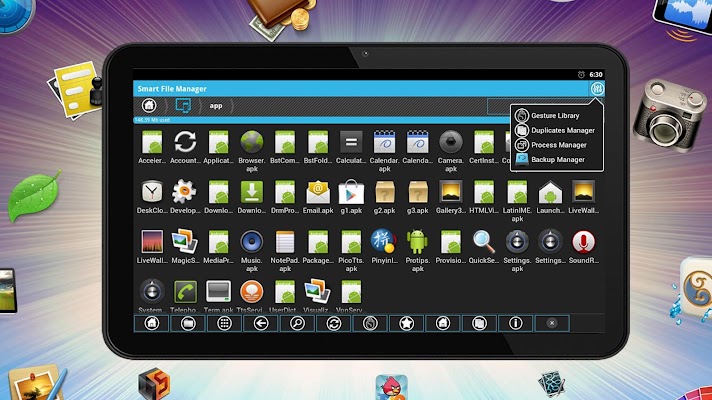Click the app breadcrumb segment
Screen dimensions: 712x400
click(x=216, y=106)
